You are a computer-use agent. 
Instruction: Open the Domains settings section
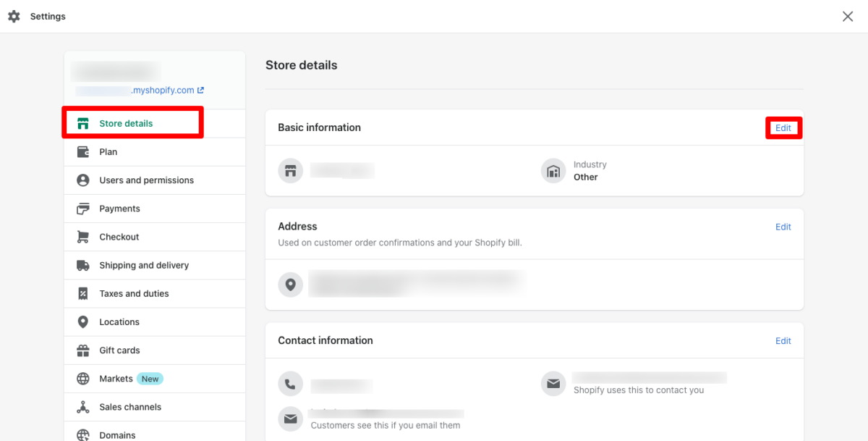[x=117, y=435]
